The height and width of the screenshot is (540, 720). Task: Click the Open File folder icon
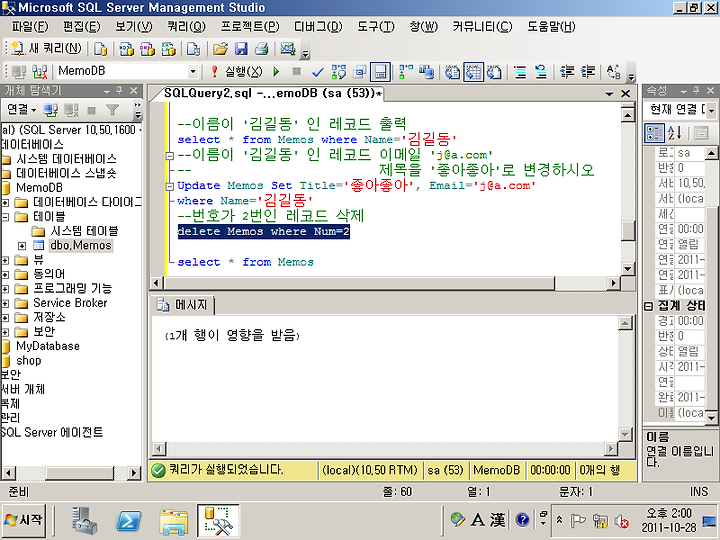pos(220,49)
